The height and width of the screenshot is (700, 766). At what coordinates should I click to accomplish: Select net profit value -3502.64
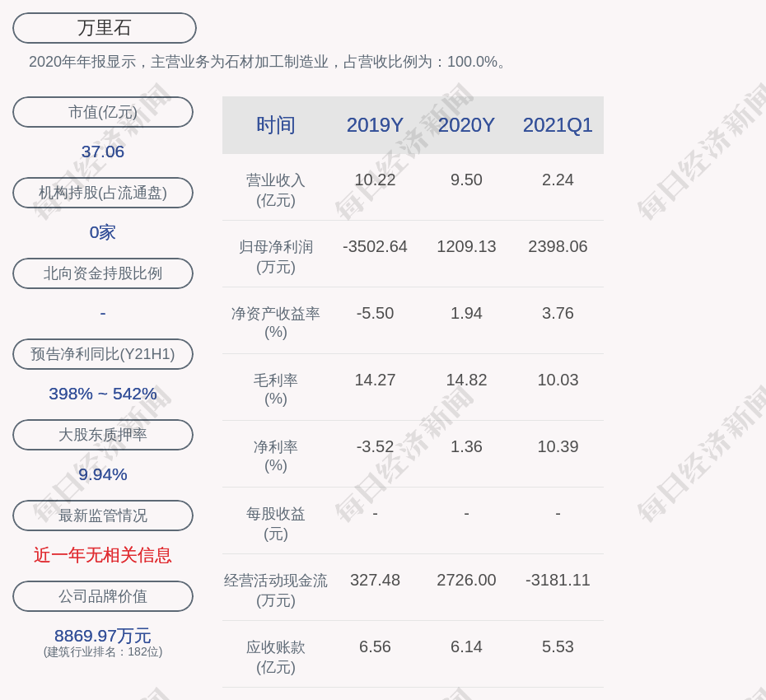coord(375,246)
